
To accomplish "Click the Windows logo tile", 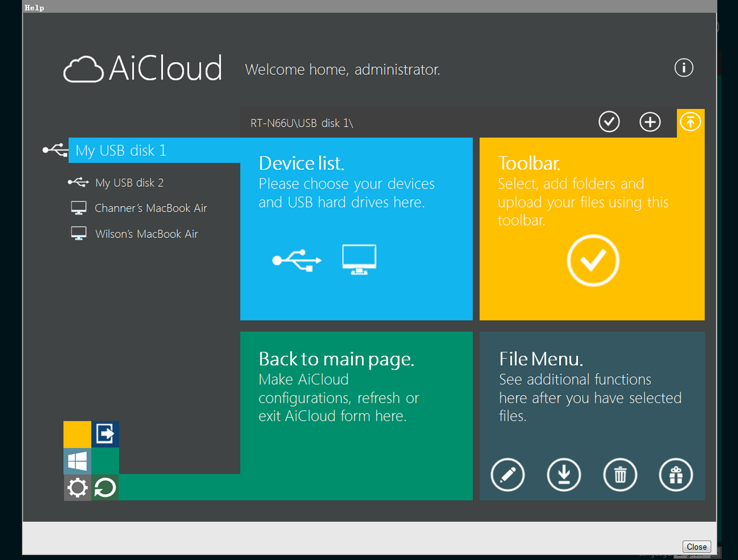I will pos(77,461).
